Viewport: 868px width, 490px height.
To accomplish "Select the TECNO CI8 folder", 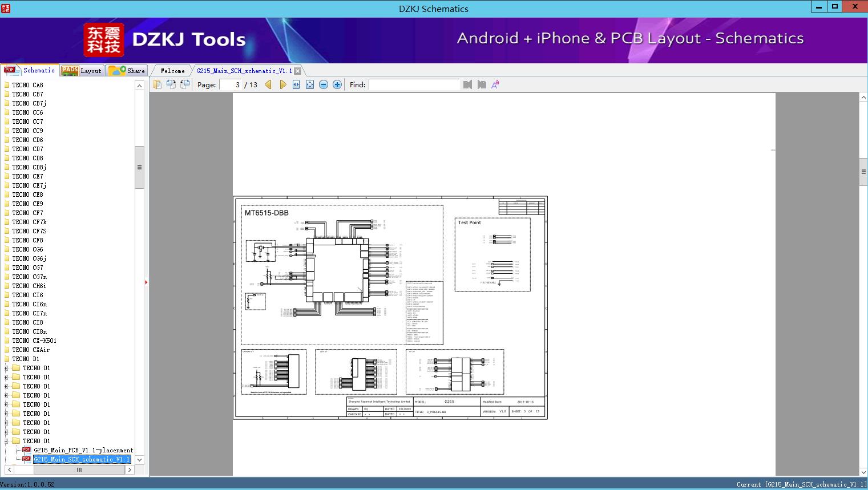I will tap(27, 322).
